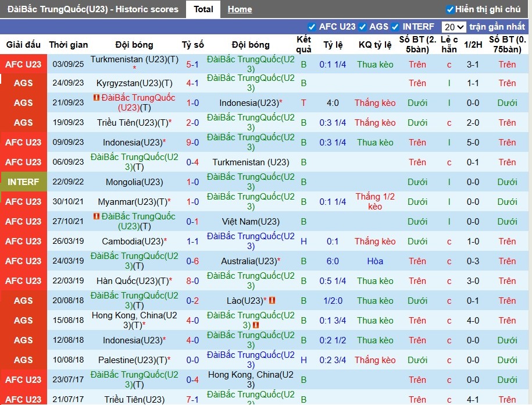
Task: Open the 1-1 score against Cambodia(U23)
Action: (192, 241)
